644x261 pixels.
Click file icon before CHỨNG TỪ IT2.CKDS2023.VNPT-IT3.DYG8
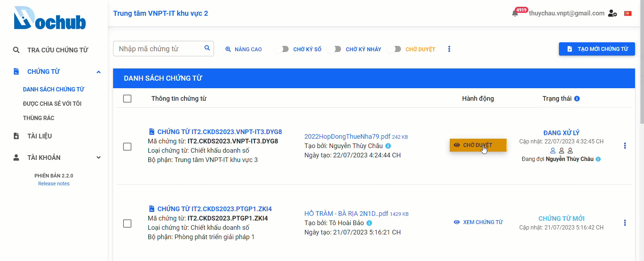coord(152,132)
